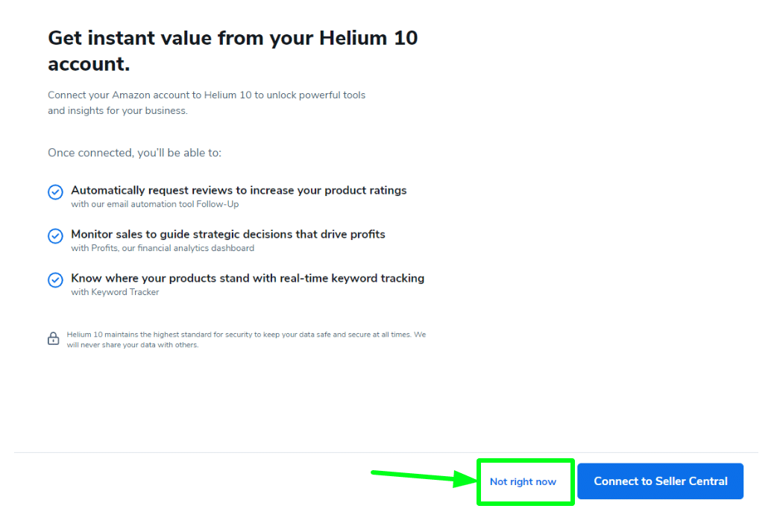The width and height of the screenshot is (783, 532).
Task: Click the checkmark icon beside review automation benefit
Action: pos(55,191)
